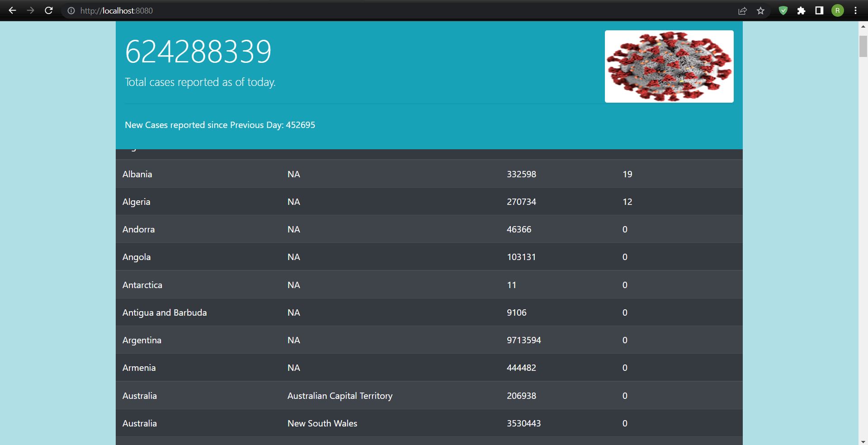Viewport: 868px width, 445px height.
Task: Open the profile avatar R
Action: click(x=838, y=10)
